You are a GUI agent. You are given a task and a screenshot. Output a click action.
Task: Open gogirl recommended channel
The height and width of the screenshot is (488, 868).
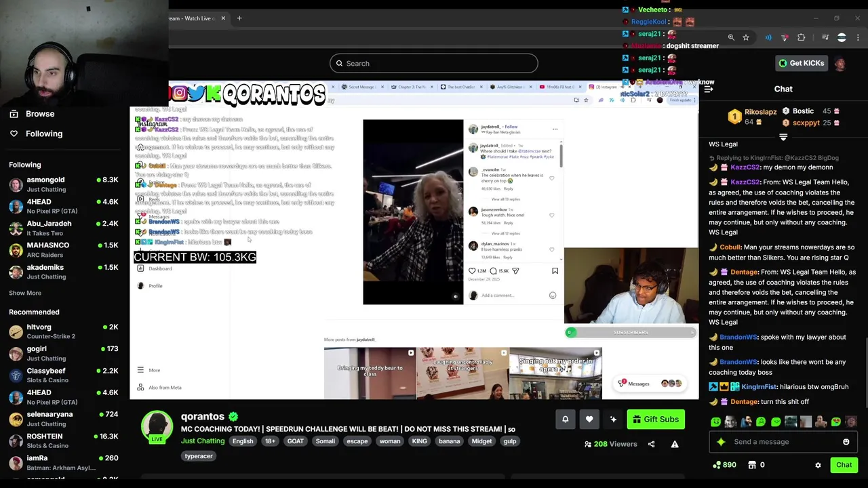click(63, 353)
